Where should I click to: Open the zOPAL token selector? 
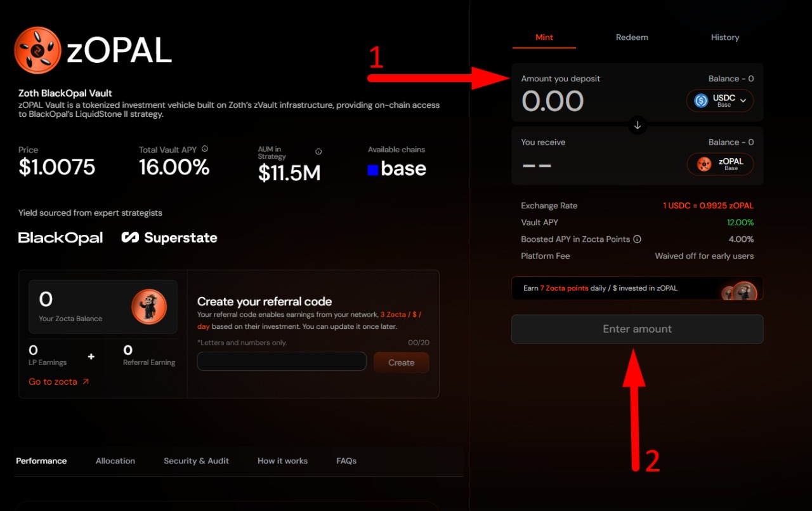coord(720,164)
